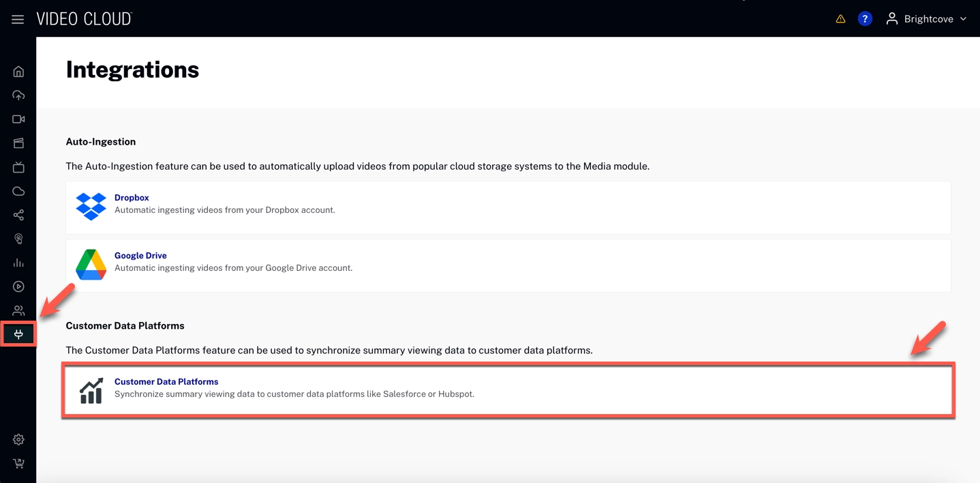Click the VIDEO CLOUD logo

click(x=84, y=19)
